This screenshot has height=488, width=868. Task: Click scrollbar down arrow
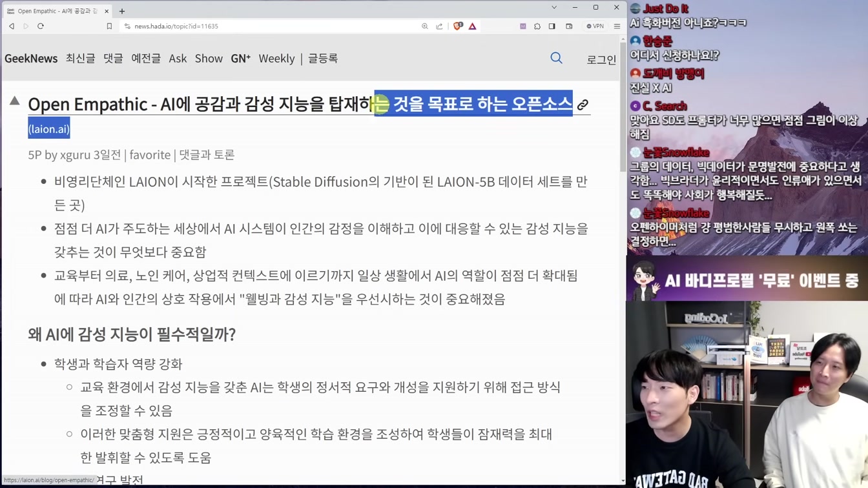coord(623,480)
